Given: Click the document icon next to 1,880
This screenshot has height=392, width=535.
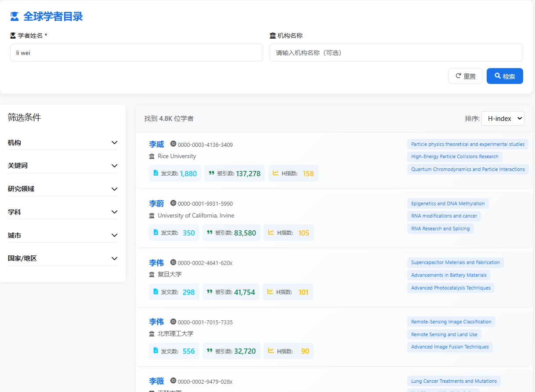Looking at the screenshot, I should point(155,173).
